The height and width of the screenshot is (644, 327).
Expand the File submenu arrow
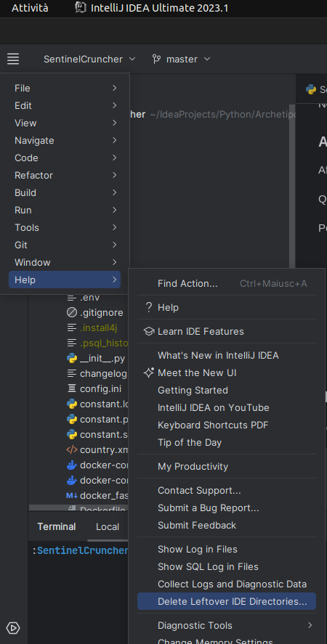click(114, 88)
